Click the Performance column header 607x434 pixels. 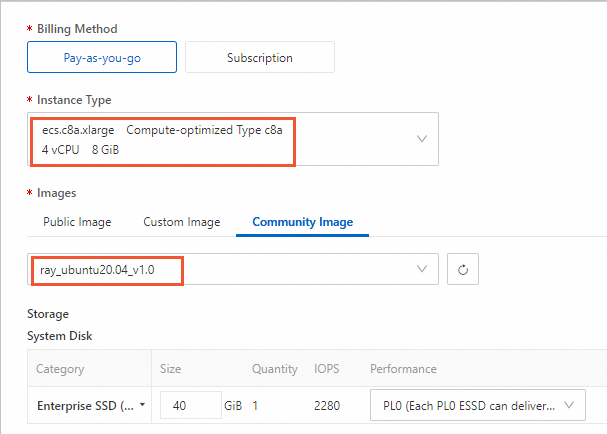[x=403, y=369]
